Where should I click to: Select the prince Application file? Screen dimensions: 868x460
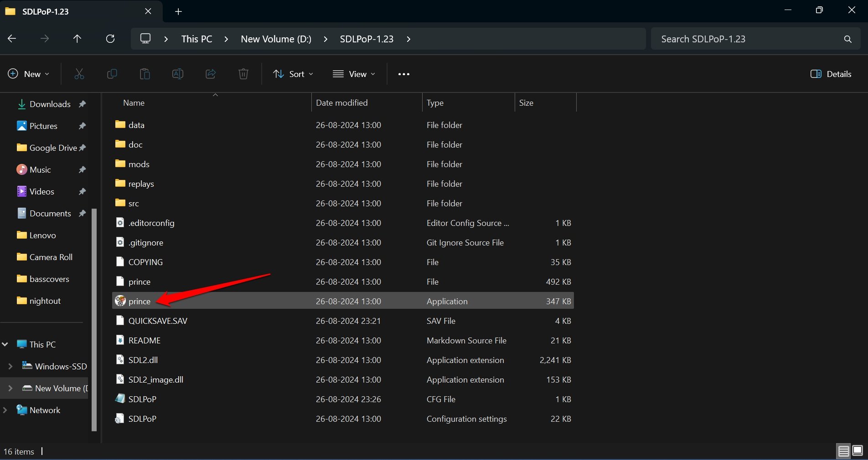342,301
